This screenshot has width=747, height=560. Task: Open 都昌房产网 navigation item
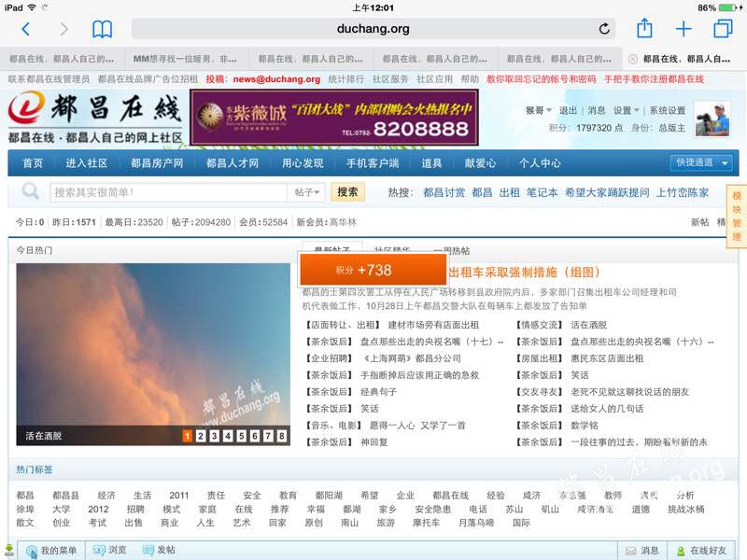(x=157, y=163)
